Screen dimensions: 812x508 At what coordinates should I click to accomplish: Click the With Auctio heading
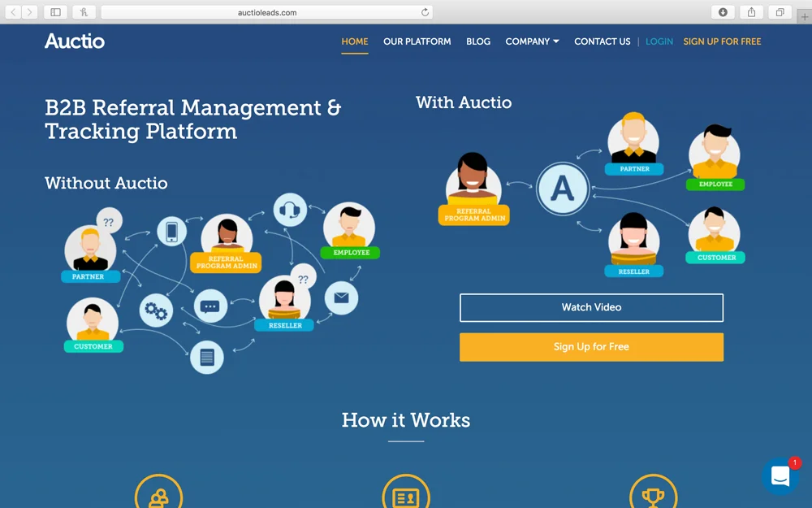pos(464,102)
